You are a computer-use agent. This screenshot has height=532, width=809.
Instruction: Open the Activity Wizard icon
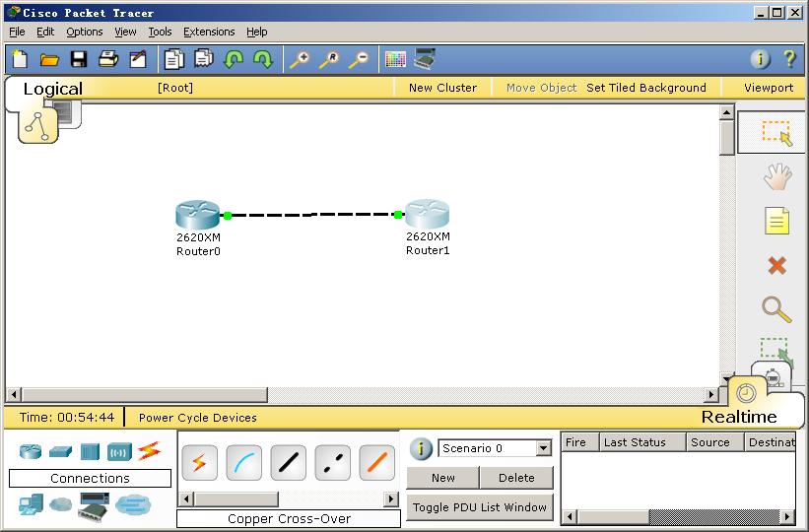pos(138,59)
